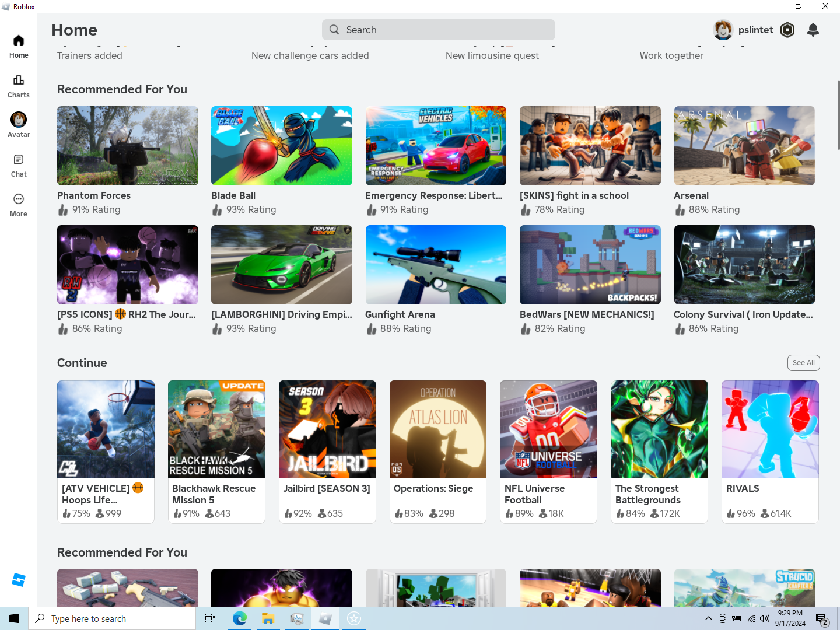840x630 pixels.
Task: Continue playing Hoops Life card
Action: click(106, 452)
